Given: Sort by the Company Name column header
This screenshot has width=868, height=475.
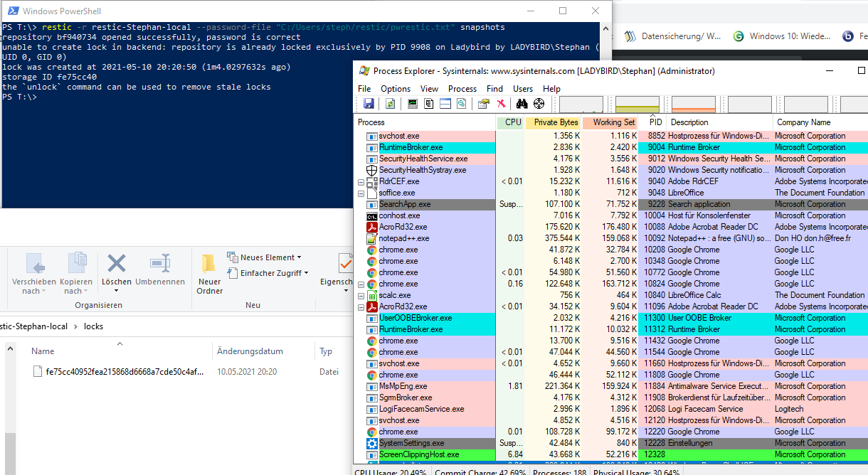Looking at the screenshot, I should [x=820, y=122].
